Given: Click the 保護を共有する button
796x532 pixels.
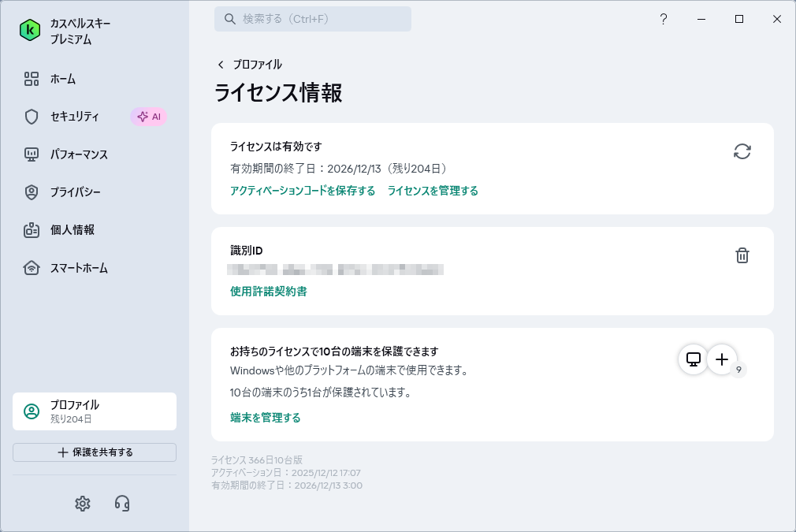Looking at the screenshot, I should [95, 452].
